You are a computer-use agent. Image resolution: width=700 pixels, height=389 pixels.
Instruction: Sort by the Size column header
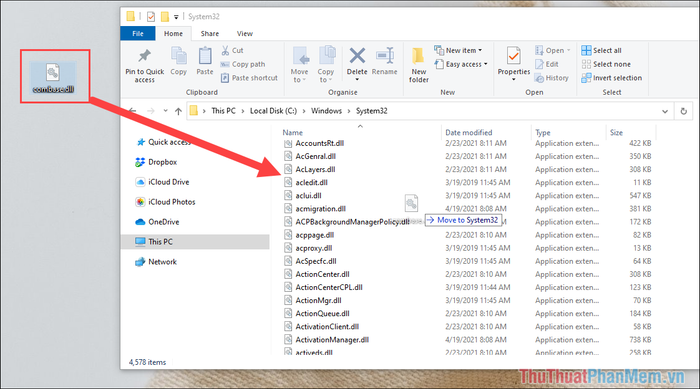[x=616, y=133]
